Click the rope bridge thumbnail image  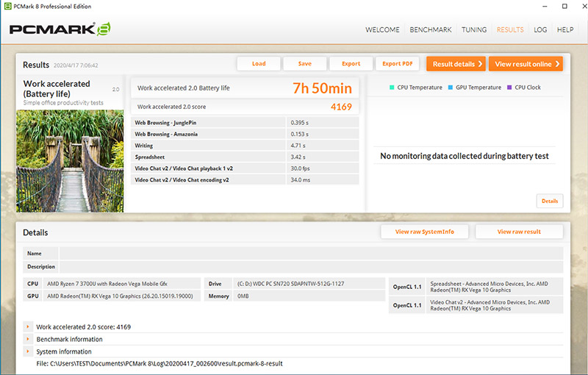click(x=70, y=161)
